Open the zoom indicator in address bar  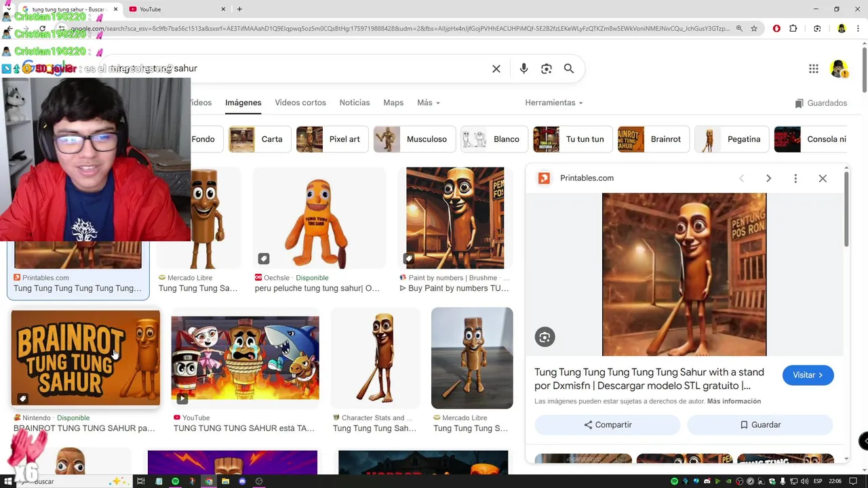point(739,28)
